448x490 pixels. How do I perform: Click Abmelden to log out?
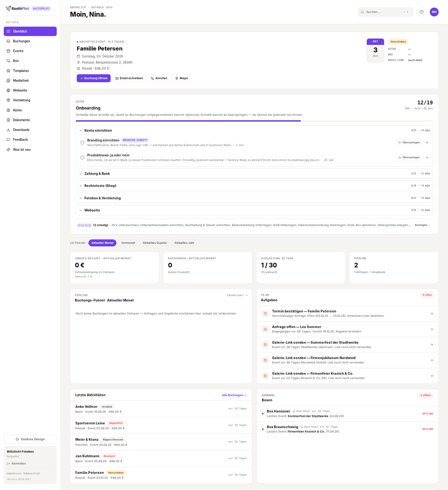(16, 464)
